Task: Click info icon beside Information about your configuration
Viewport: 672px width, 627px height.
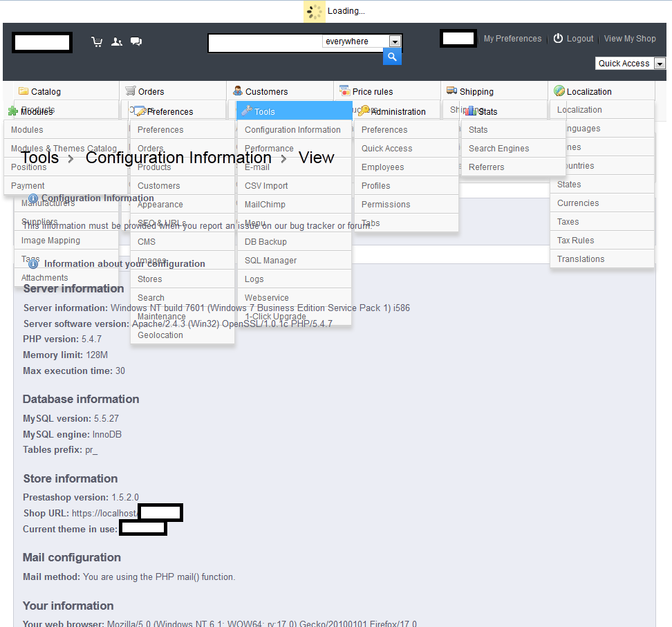Action: pyautogui.click(x=33, y=263)
